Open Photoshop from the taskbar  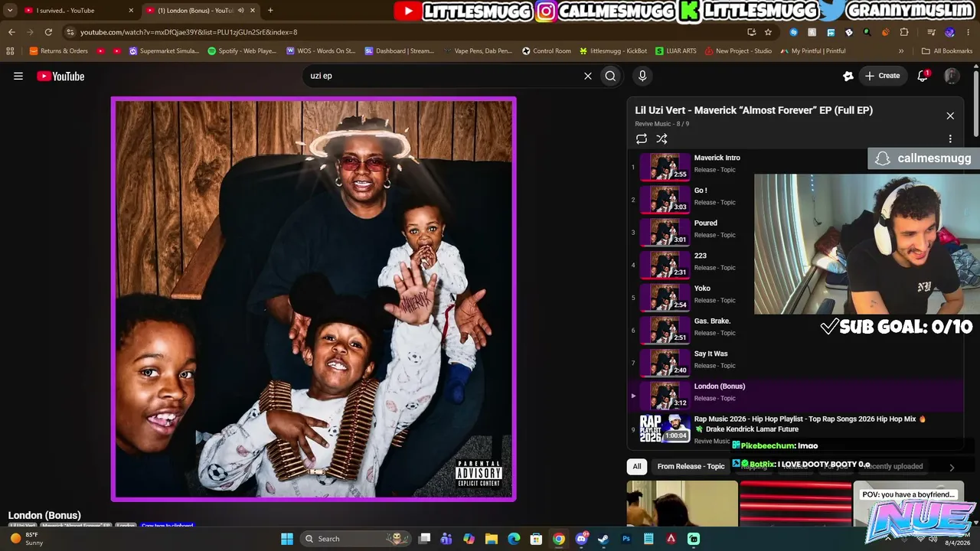click(x=626, y=539)
